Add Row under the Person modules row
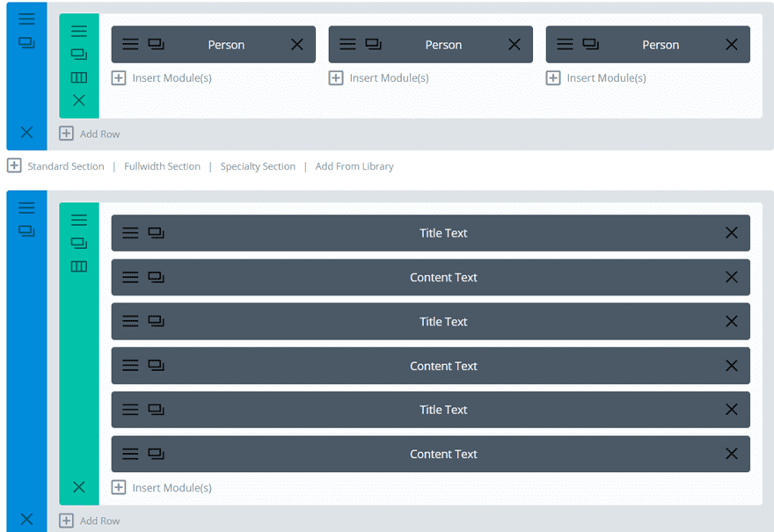The image size is (774, 532). tap(90, 134)
